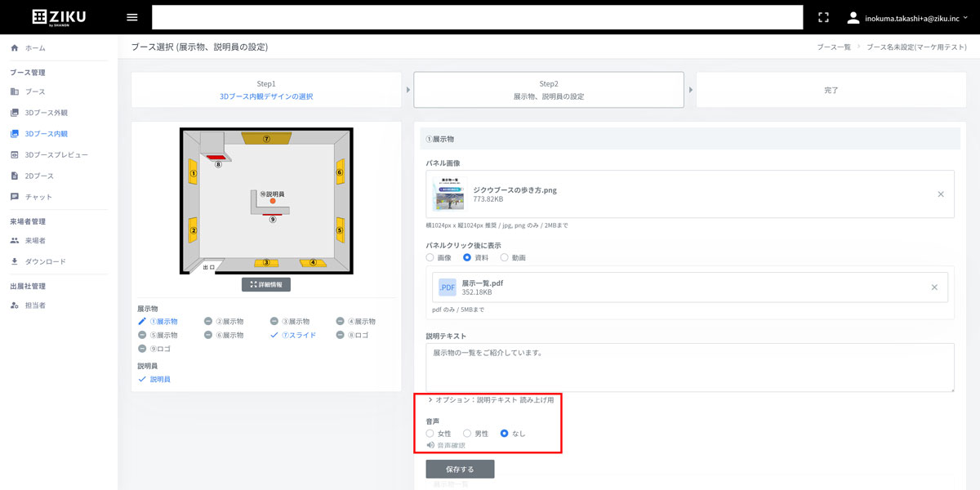The image size is (980, 490).
Task: Open the hamburger menu icon
Action: tap(132, 17)
